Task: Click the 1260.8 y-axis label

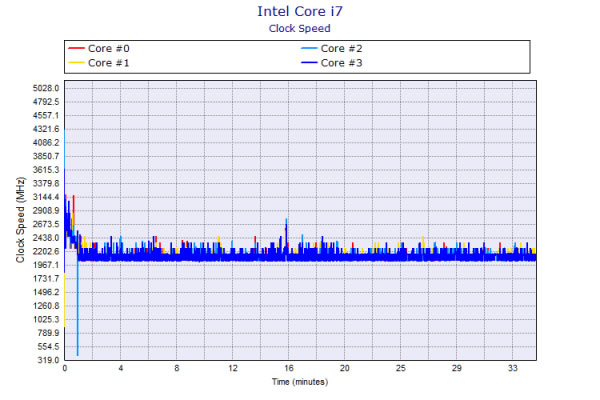Action: coord(46,306)
